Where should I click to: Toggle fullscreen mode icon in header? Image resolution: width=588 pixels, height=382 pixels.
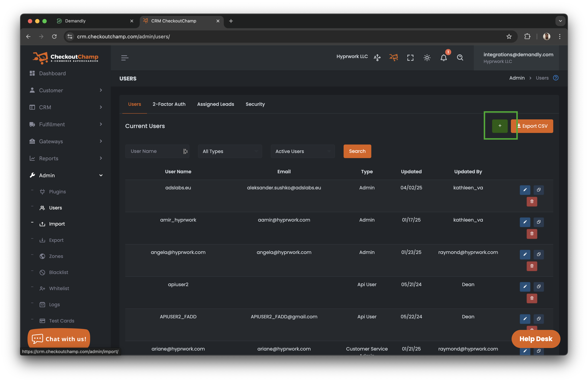(x=410, y=58)
